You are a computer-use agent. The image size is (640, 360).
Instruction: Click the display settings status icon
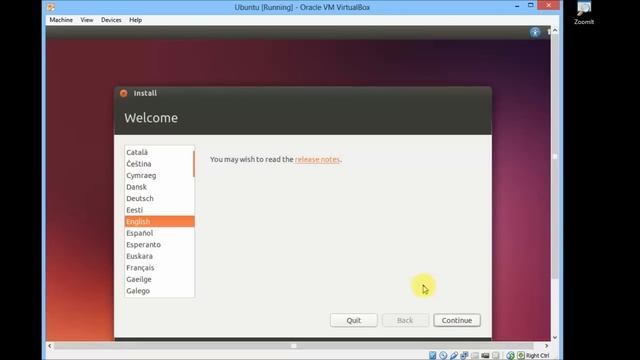coord(496,356)
